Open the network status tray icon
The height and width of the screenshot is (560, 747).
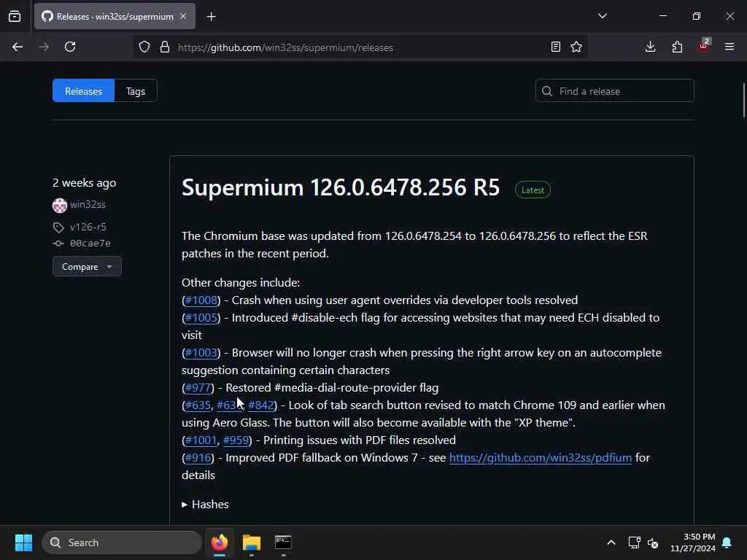(634, 542)
